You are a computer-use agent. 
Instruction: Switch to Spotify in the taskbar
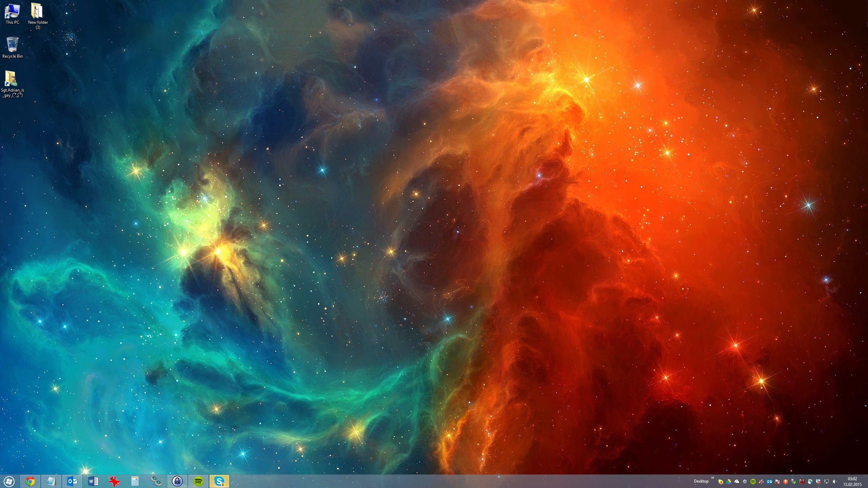(198, 481)
